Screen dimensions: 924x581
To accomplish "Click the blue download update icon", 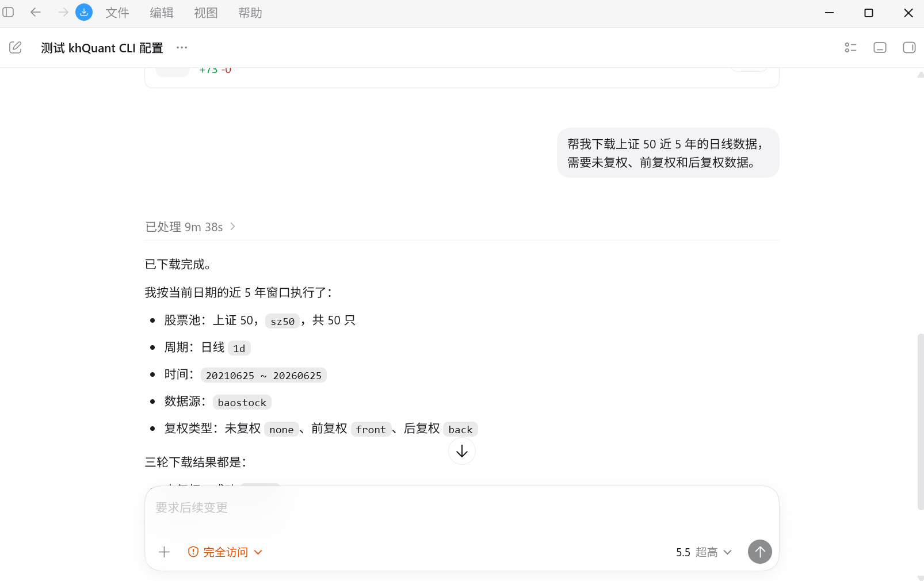I will (84, 12).
